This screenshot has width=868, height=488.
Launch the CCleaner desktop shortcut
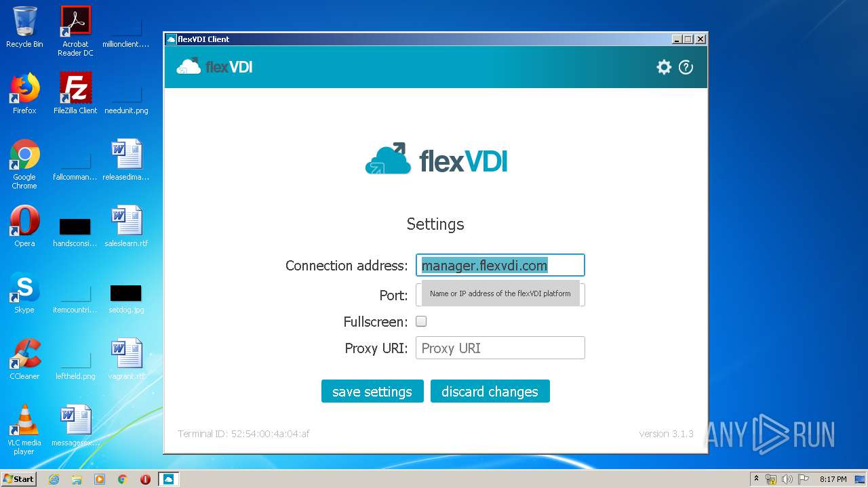tap(24, 359)
